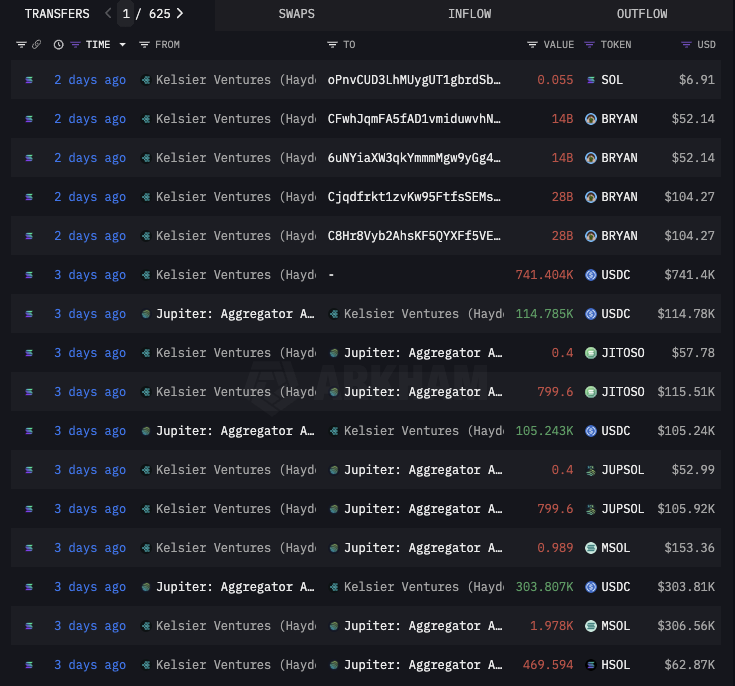
Task: Click the $306.56K USD amount
Action: pyautogui.click(x=686, y=626)
